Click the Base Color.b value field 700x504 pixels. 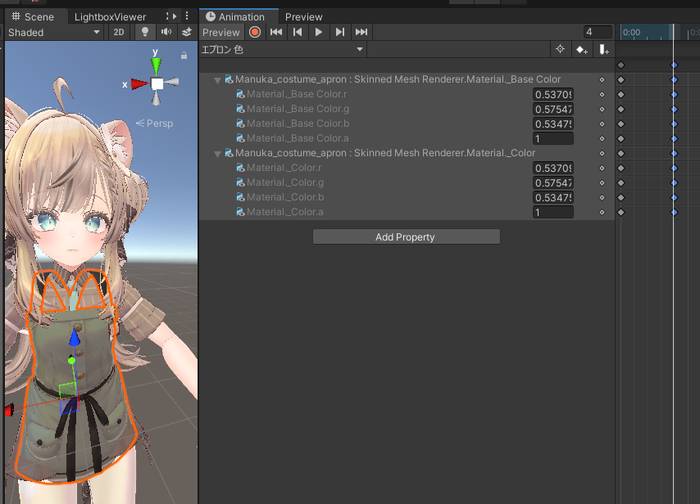point(553,124)
